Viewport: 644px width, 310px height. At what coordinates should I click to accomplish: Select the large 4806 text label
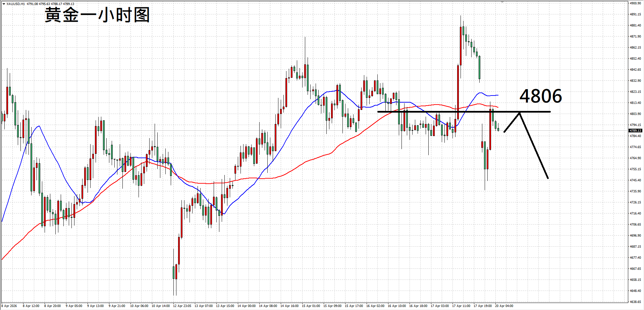(540, 96)
